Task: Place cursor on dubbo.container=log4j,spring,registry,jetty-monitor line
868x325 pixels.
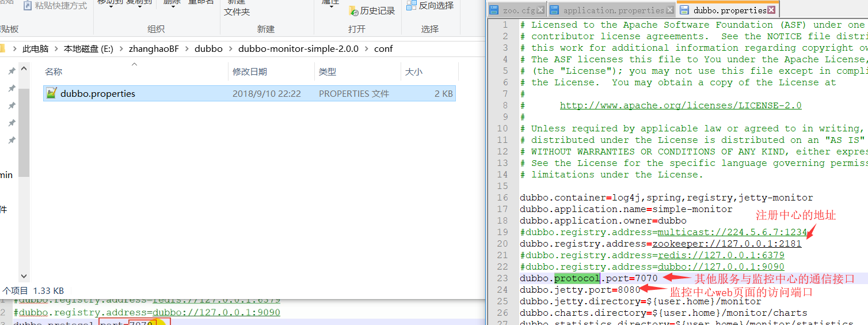Action: point(667,198)
